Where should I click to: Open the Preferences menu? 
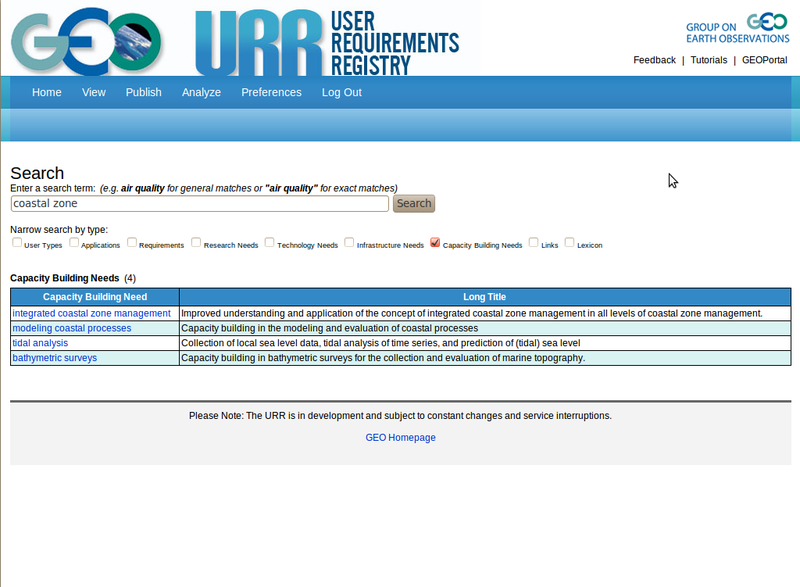click(x=271, y=92)
